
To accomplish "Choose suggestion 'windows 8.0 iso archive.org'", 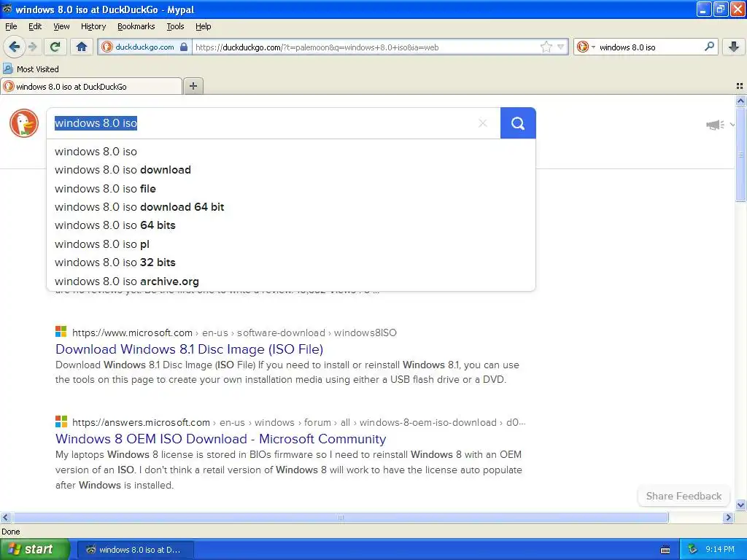I will point(291,281).
